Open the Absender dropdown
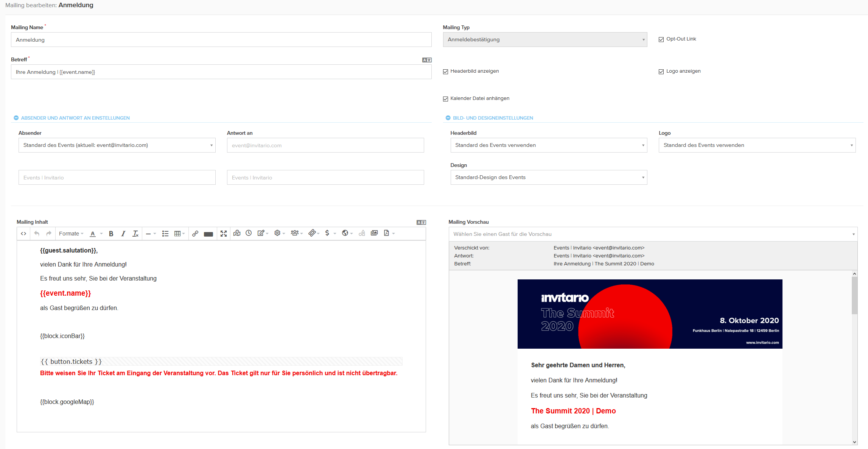The height and width of the screenshot is (449, 868). coord(117,145)
